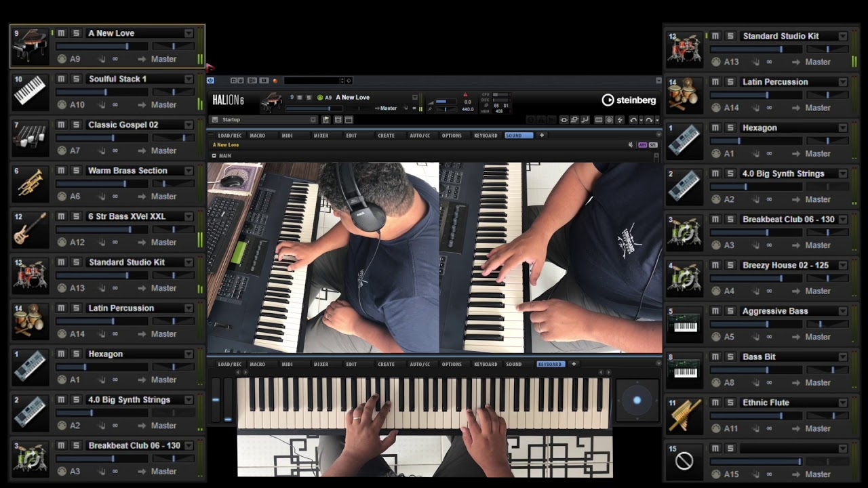Click Master output of Soulful Stack 1
The height and width of the screenshot is (488, 868).
163,105
